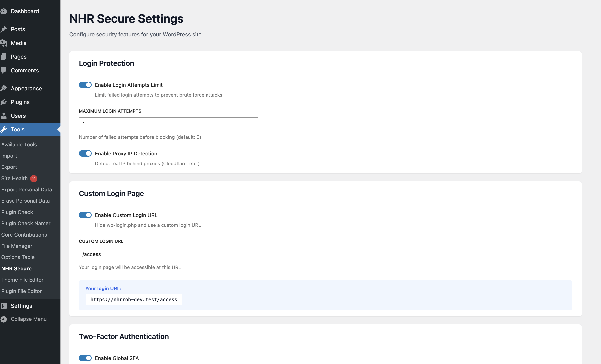Image resolution: width=601 pixels, height=364 pixels.
Task: Click inside the Maximum Login Attempts field
Action: 168,124
